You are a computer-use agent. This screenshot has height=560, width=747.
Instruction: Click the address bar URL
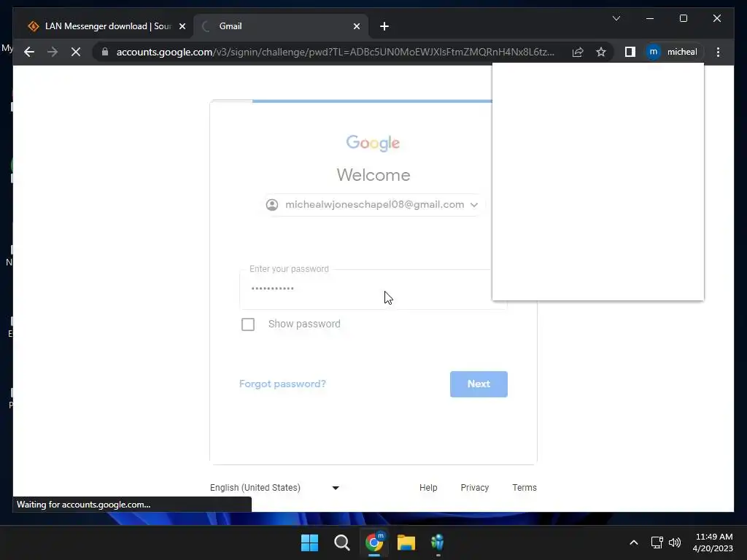click(336, 52)
